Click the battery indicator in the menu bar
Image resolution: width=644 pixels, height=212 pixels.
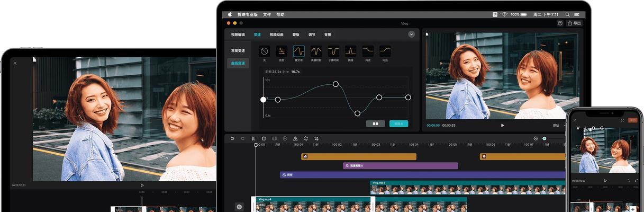pos(524,14)
